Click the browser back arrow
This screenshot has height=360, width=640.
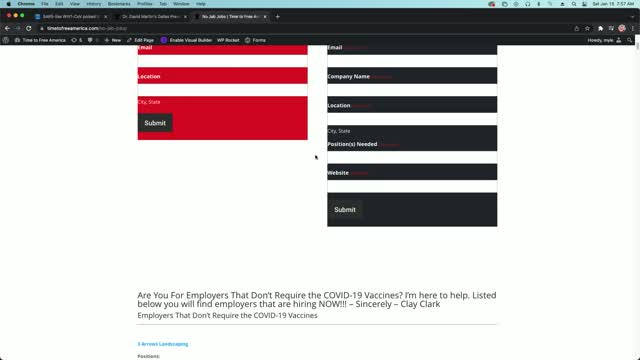[7, 28]
